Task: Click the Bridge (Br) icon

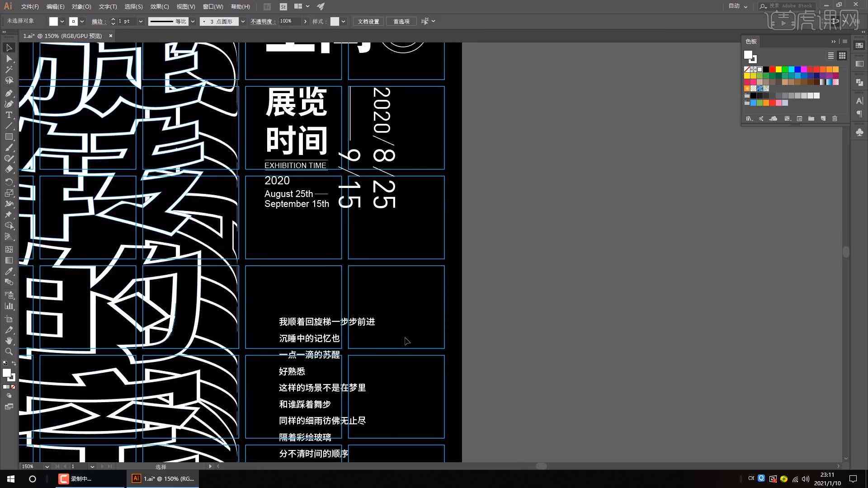Action: coord(267,6)
